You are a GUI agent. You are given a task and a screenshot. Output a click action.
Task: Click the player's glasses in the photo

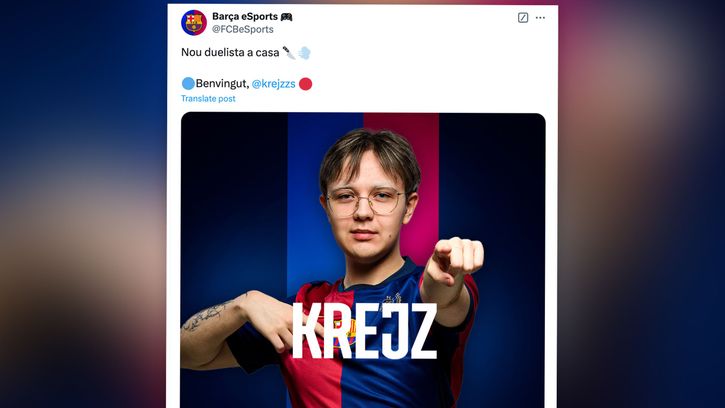[364, 202]
